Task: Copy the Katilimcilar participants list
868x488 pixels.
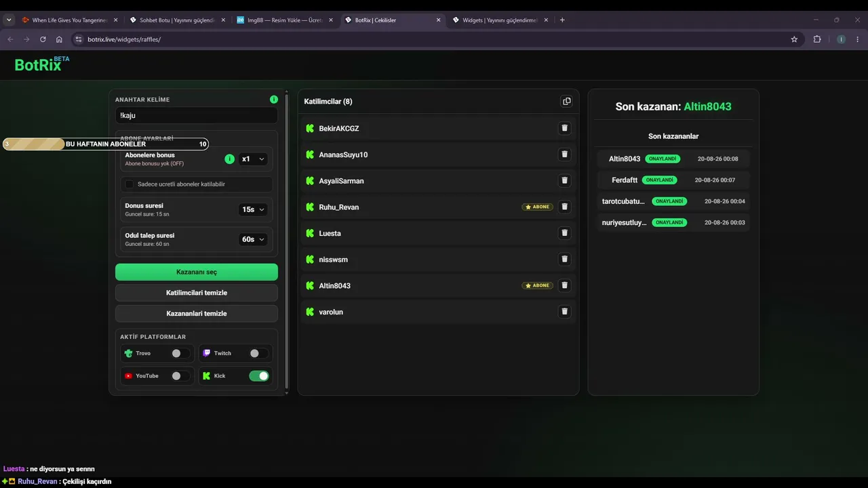Action: [566, 102]
